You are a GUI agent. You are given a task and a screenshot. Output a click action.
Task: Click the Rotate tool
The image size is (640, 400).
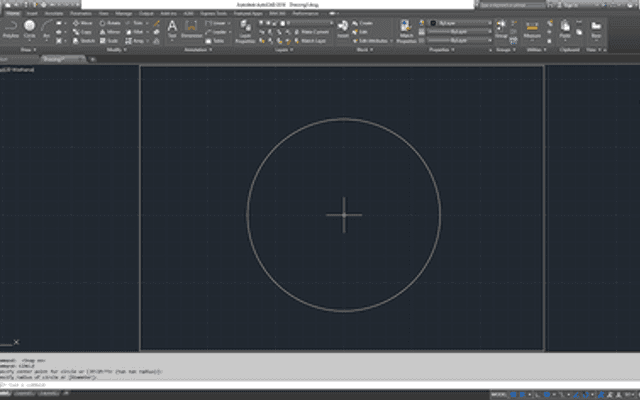(x=110, y=23)
